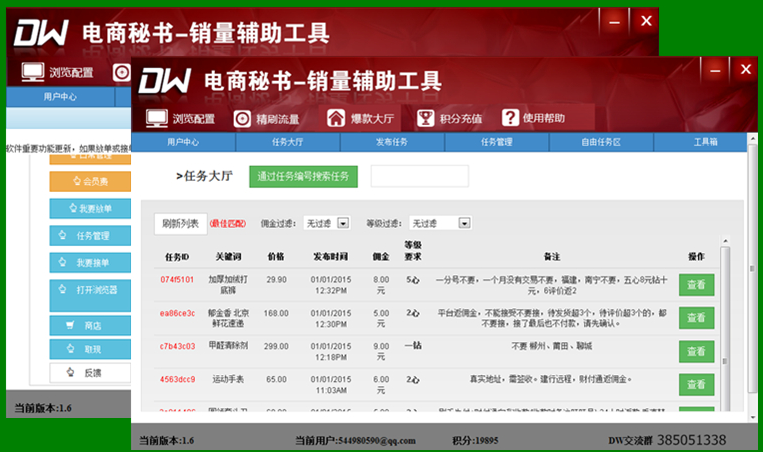The image size is (763, 452).
Task: Click 当前版本:1.6 in back window
Action: 43,408
